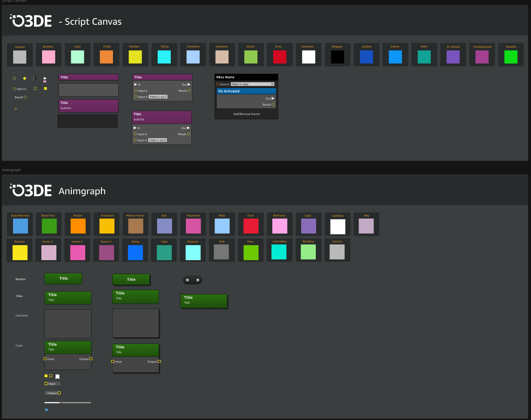Click the filled yellow circle slot icon
The image size is (531, 420).
coord(25,78)
